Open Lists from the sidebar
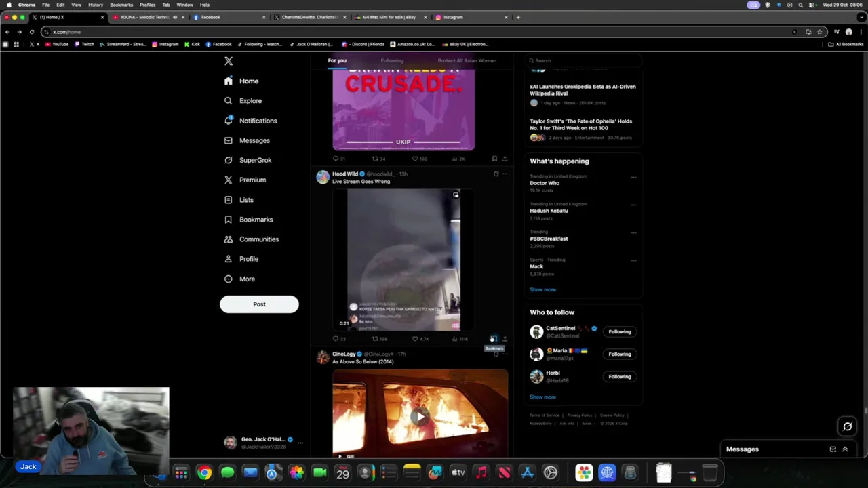The image size is (868, 488). point(239,200)
